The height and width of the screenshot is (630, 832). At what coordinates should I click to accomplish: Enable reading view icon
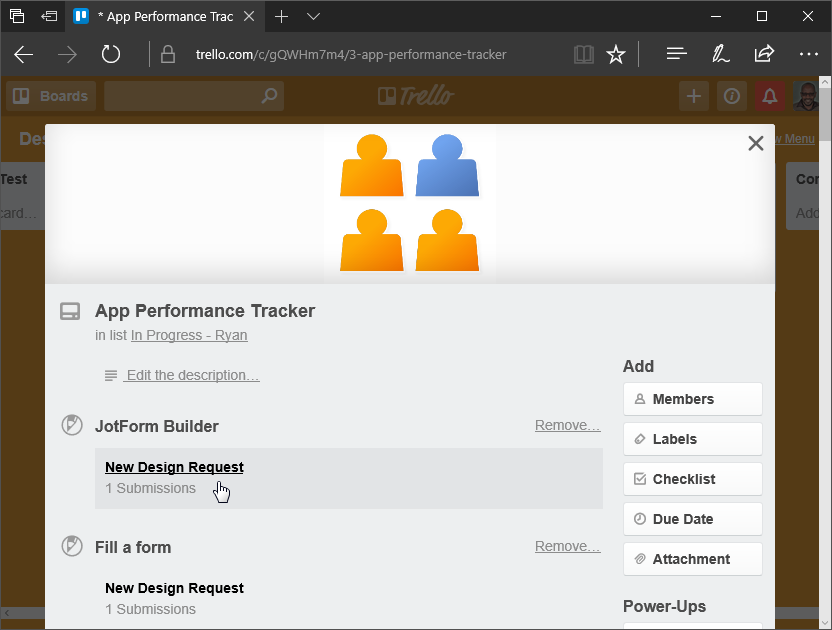(x=584, y=54)
